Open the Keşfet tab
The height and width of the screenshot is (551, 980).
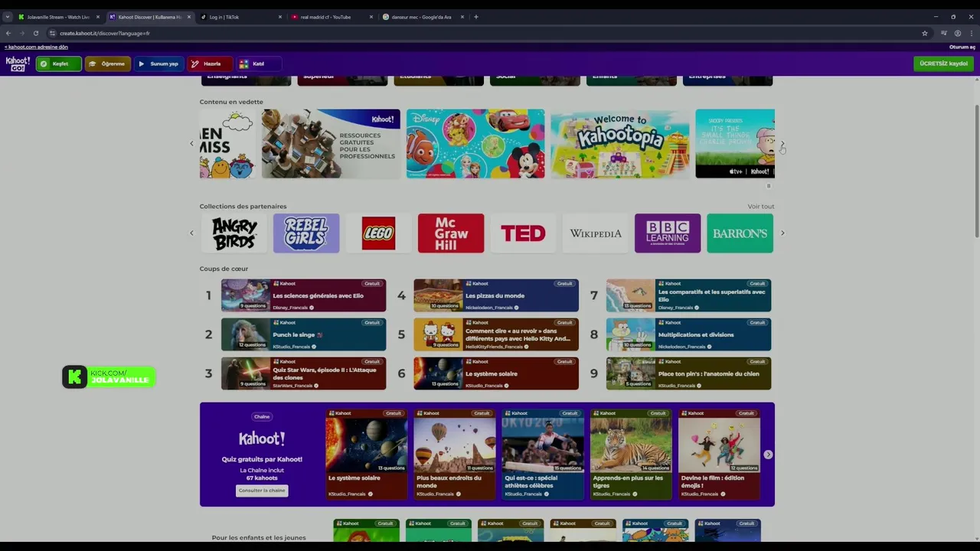tap(58, 64)
